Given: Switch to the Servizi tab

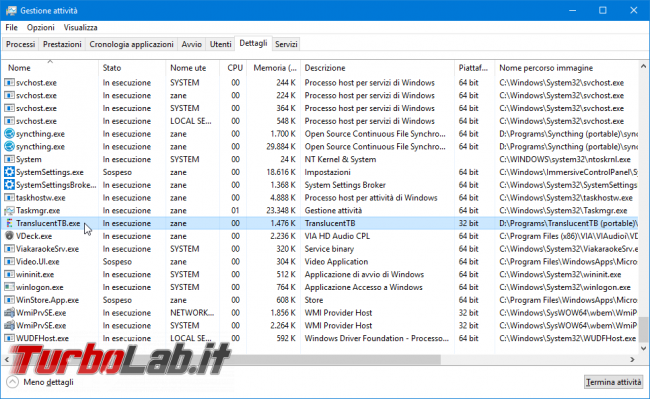Looking at the screenshot, I should tap(286, 44).
